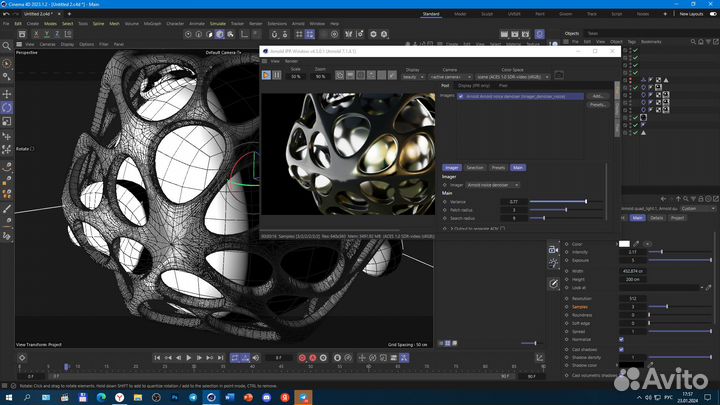This screenshot has height=405, width=720.
Task: Open the Look at field dropdown arrow
Action: tap(702, 287)
